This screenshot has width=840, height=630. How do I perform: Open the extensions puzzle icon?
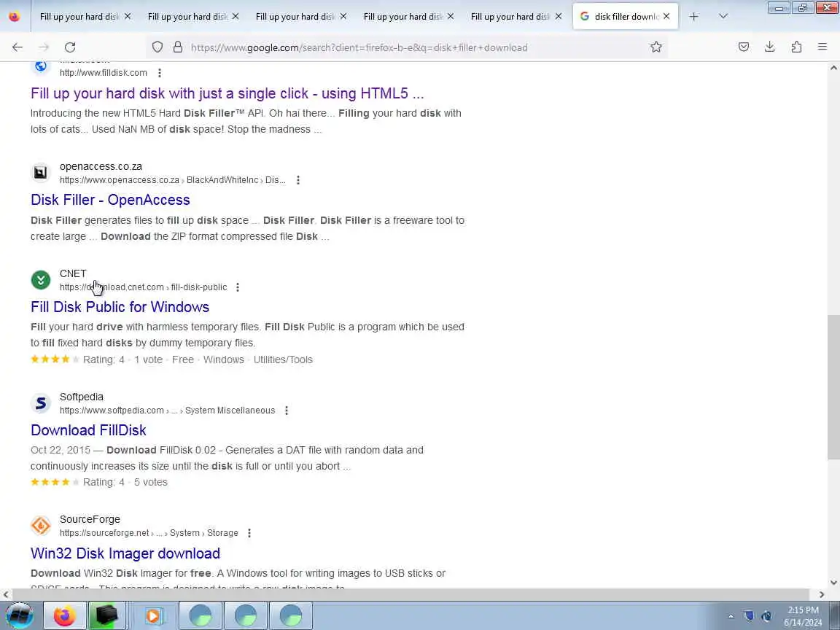796,47
